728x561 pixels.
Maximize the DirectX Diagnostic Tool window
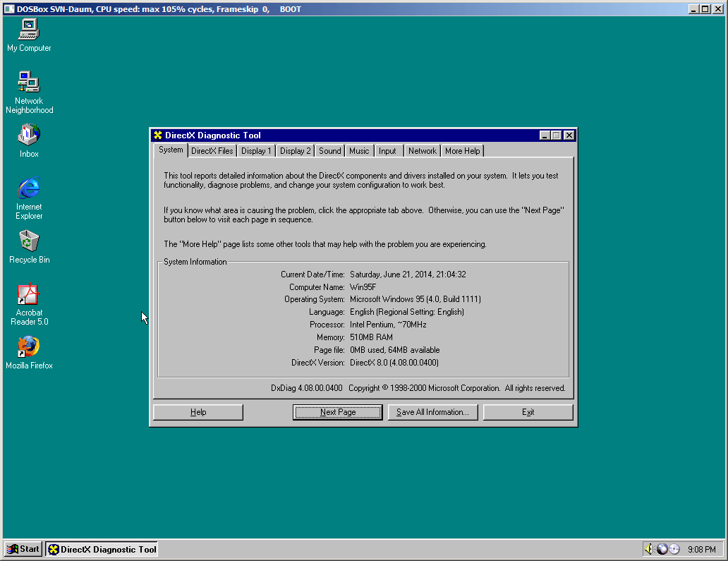coord(556,135)
